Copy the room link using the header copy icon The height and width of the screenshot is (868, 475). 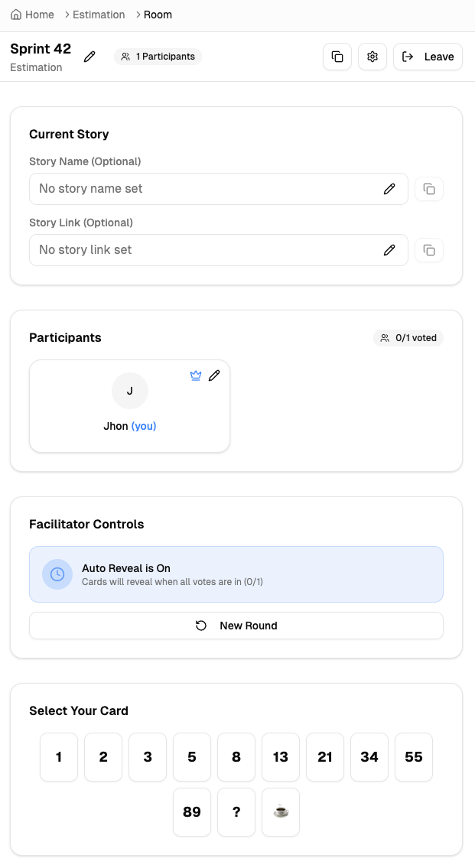(337, 57)
